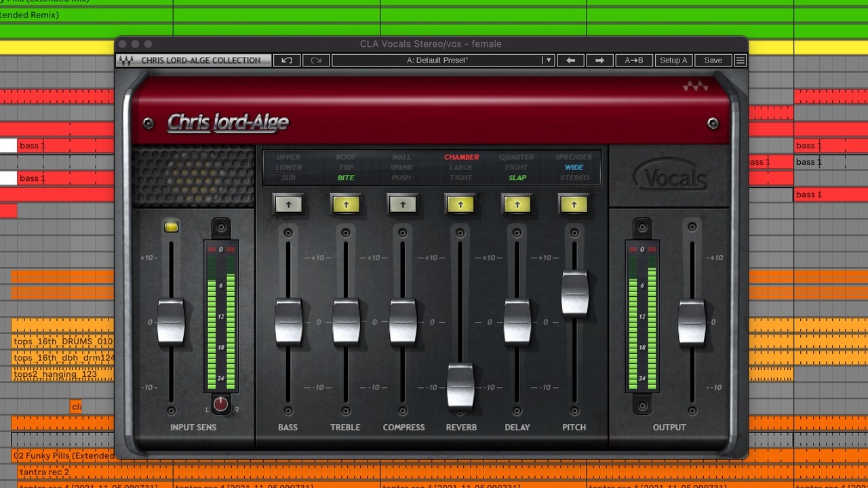Click the Waves logo in the plugin toolbar
Screen dimensions: 868x488
coord(125,60)
